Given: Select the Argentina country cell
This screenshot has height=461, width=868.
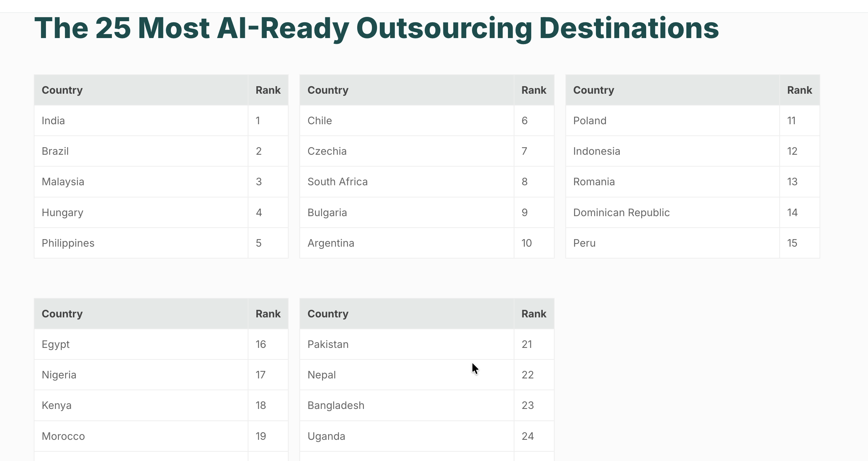Looking at the screenshot, I should [x=407, y=243].
